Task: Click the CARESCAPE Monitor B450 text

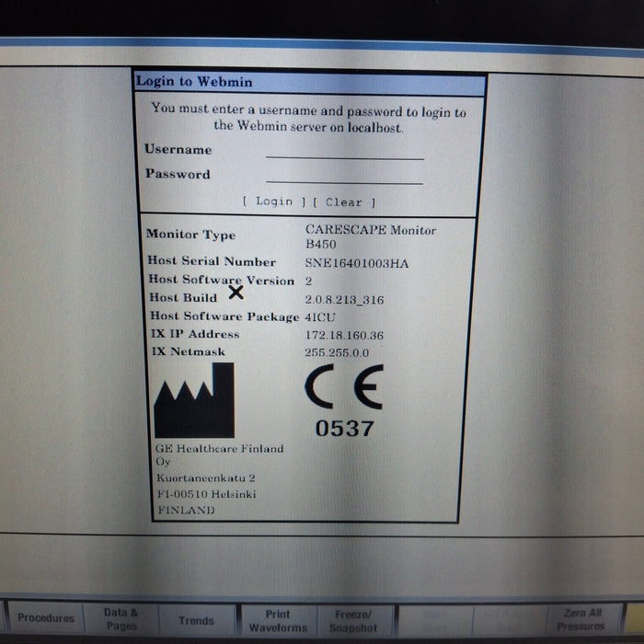Action: click(370, 236)
